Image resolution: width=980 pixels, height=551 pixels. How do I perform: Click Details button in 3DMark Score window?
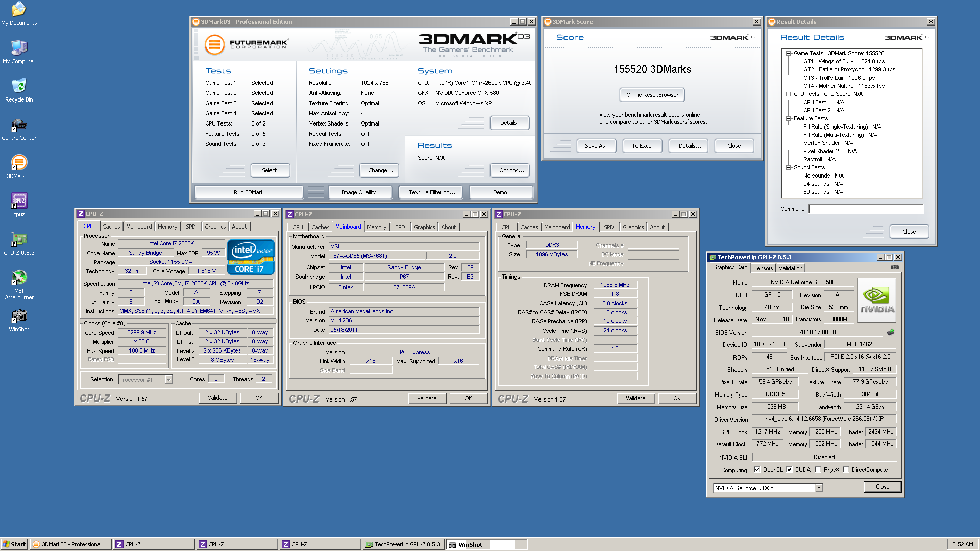[689, 146]
